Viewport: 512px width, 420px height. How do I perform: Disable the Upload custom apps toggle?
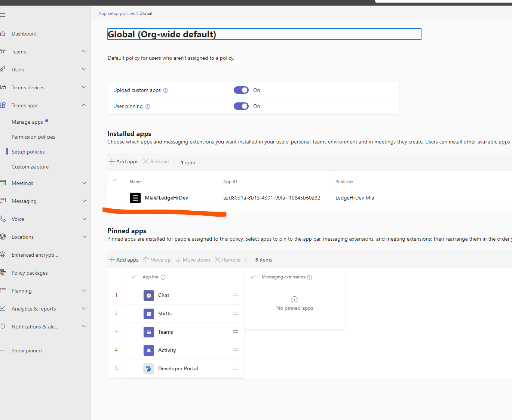point(241,90)
